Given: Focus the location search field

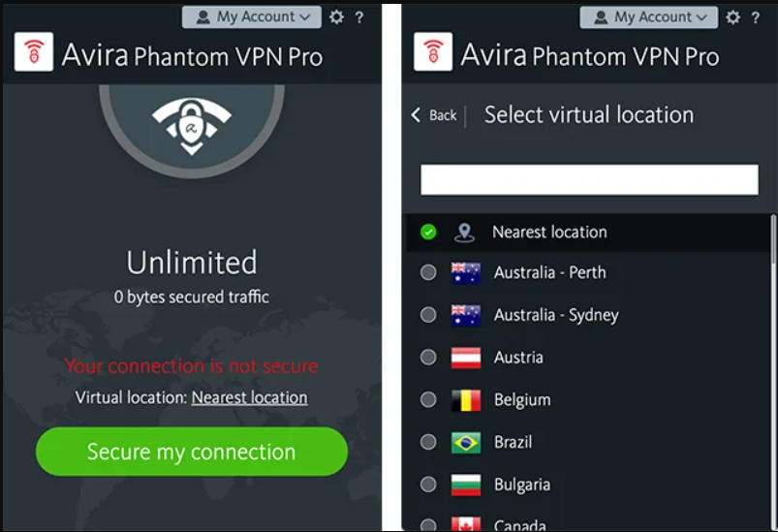Looking at the screenshot, I should [588, 179].
